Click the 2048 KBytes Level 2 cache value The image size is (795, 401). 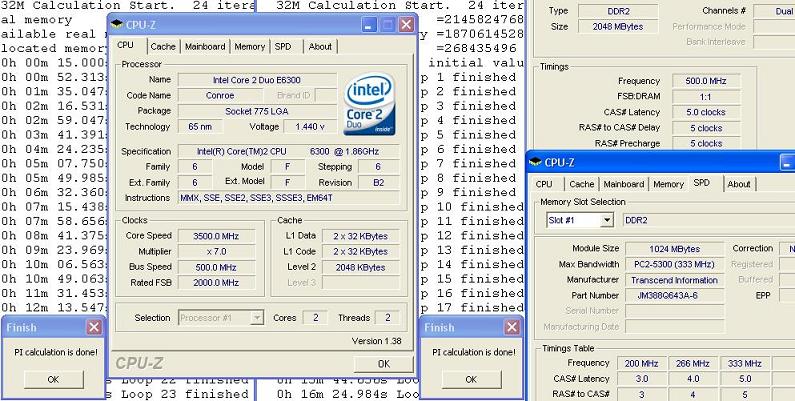point(360,268)
